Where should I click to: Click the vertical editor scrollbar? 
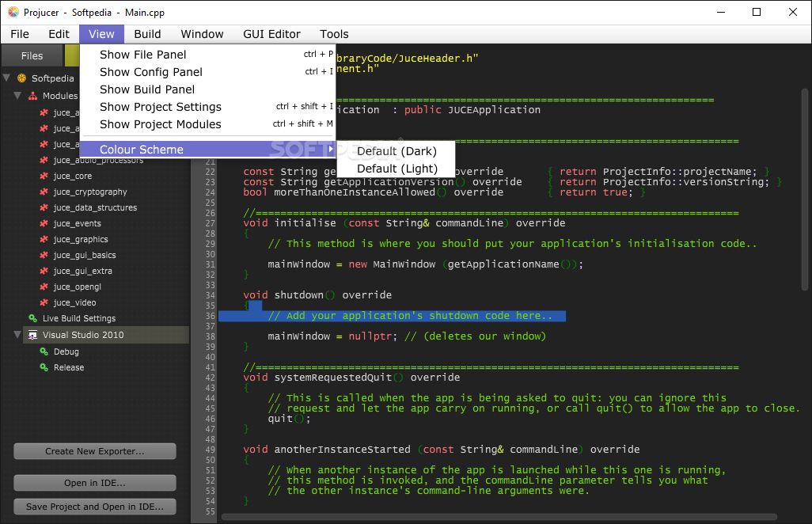click(805, 189)
